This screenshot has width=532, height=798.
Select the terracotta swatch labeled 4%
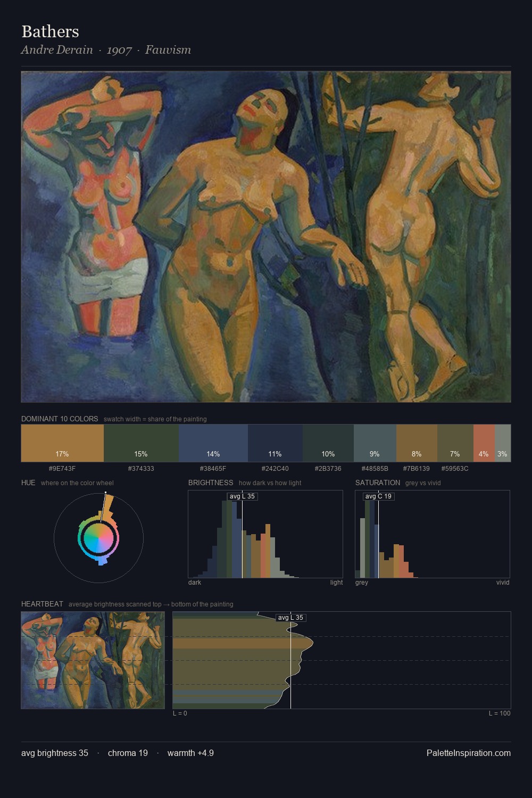point(484,443)
